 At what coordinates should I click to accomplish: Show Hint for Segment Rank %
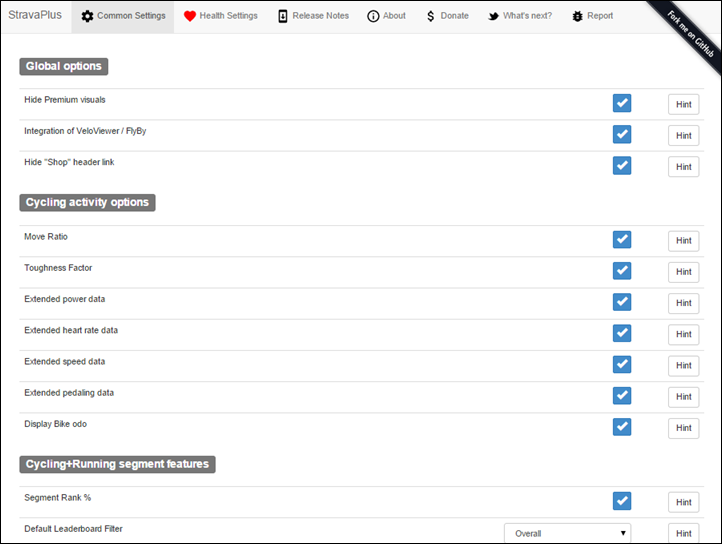tap(683, 503)
